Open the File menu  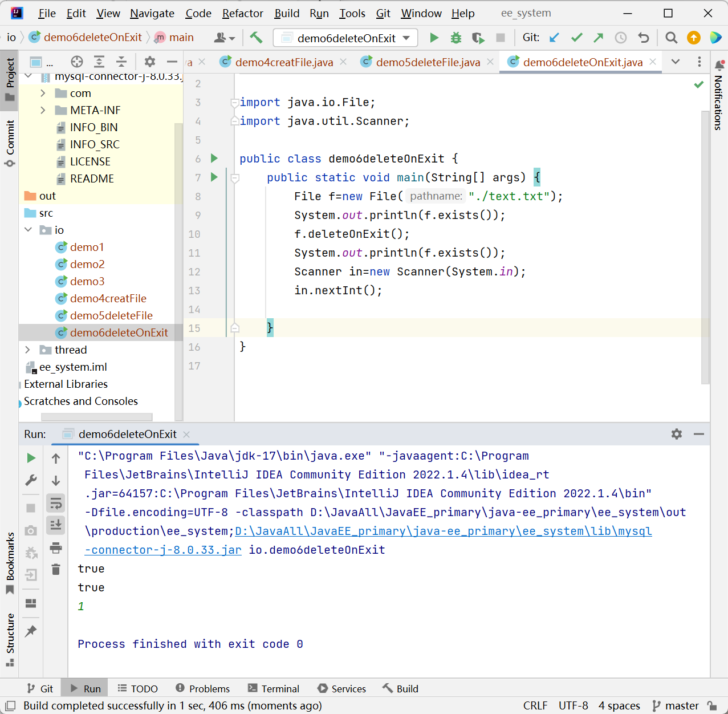click(x=47, y=13)
